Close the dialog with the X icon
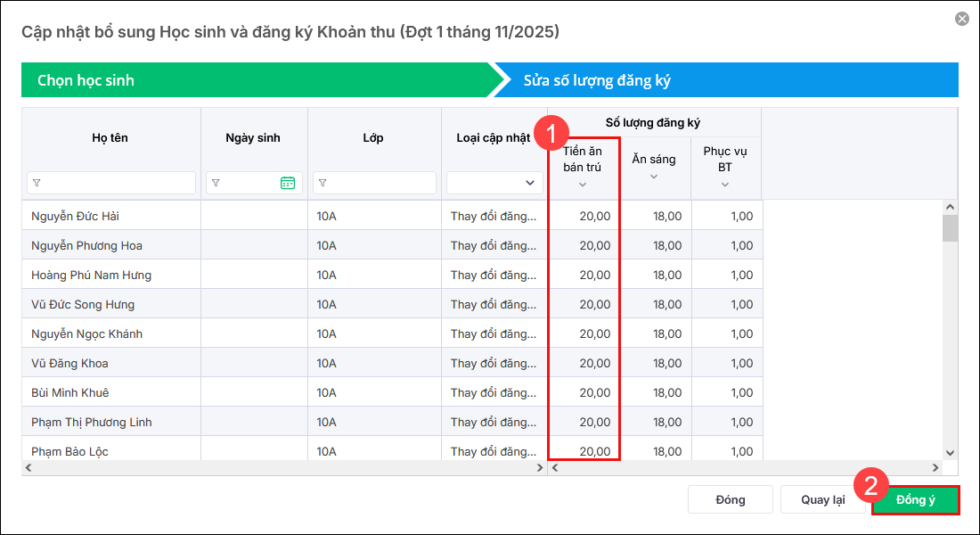980x535 pixels. click(x=961, y=19)
